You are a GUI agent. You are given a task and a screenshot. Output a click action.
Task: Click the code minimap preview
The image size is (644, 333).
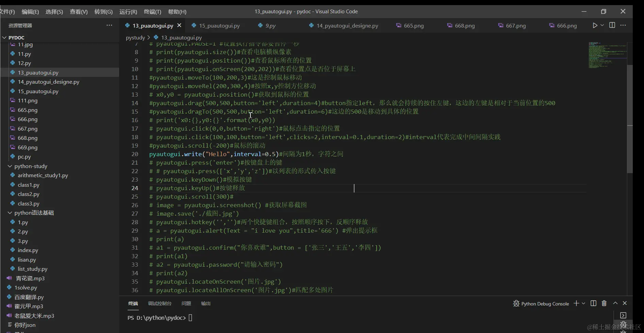(608, 55)
